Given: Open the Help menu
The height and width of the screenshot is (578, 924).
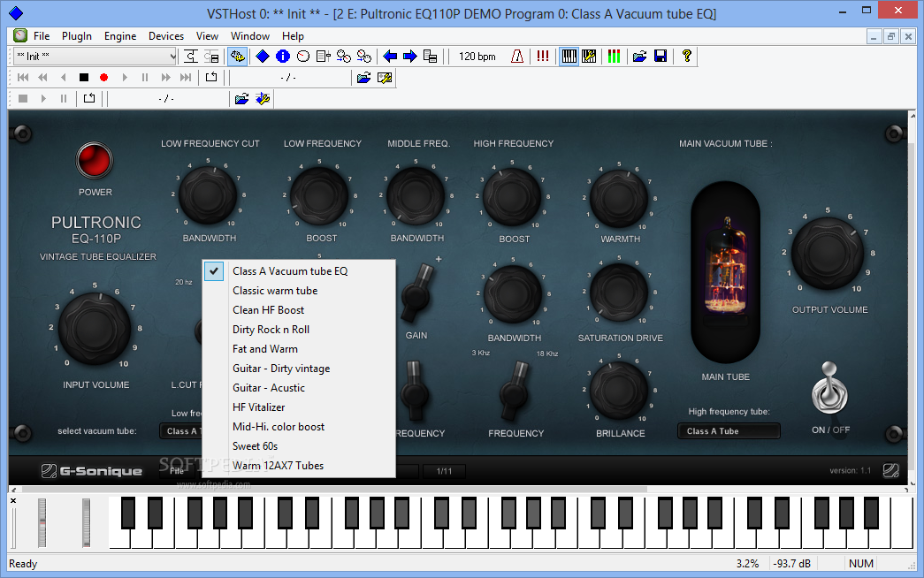Looking at the screenshot, I should click(293, 36).
